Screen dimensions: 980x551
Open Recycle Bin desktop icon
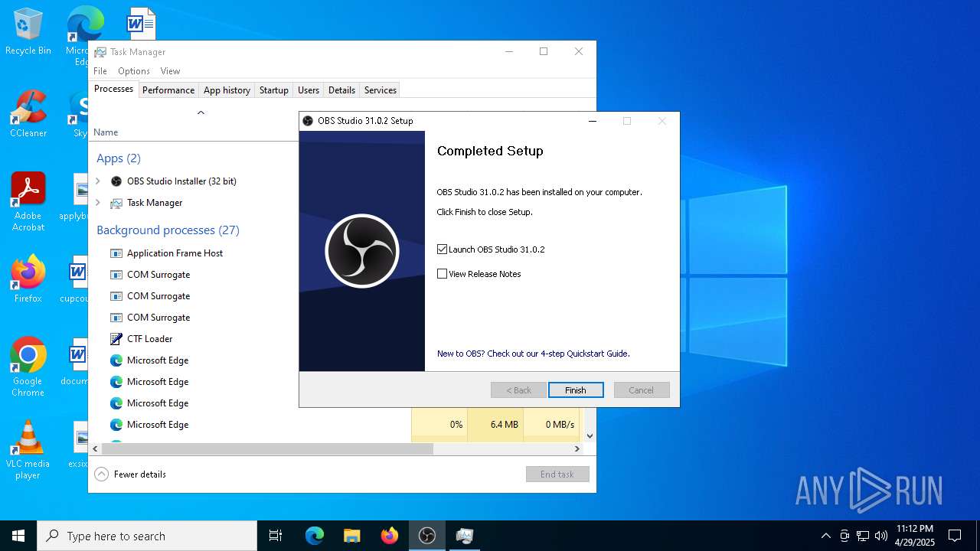pos(28,32)
